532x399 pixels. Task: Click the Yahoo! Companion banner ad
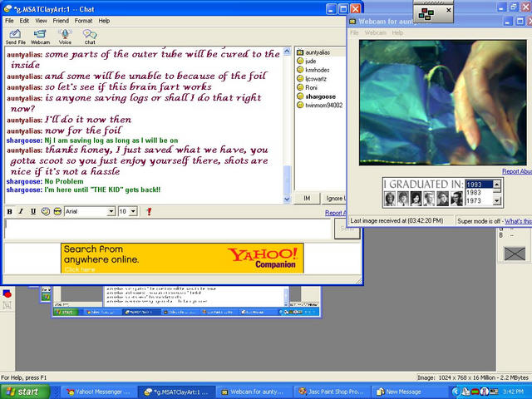tap(182, 258)
